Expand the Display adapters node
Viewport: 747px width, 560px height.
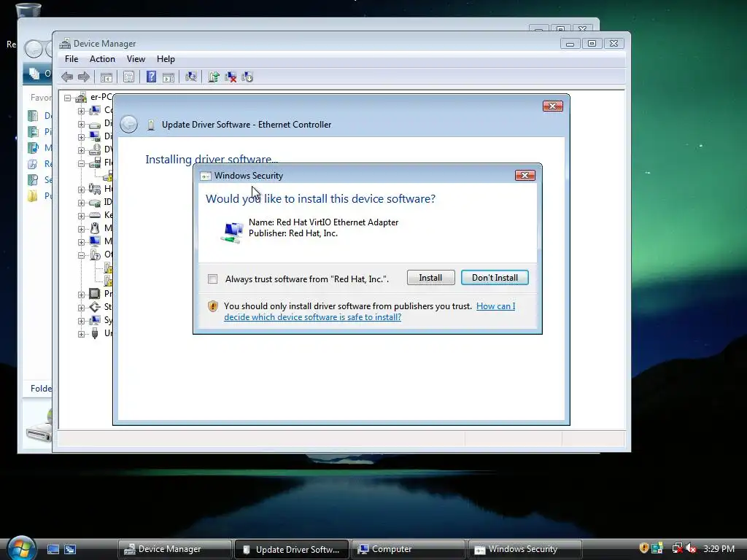tap(81, 136)
